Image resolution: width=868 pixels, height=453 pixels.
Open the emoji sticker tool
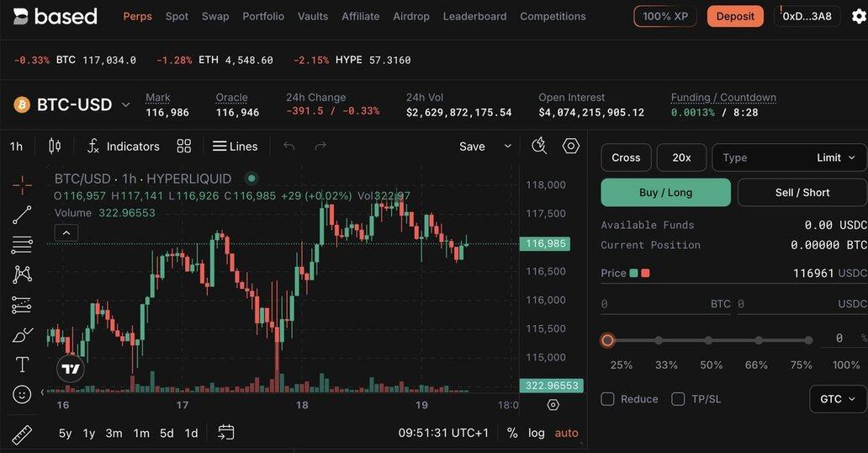pyautogui.click(x=22, y=394)
